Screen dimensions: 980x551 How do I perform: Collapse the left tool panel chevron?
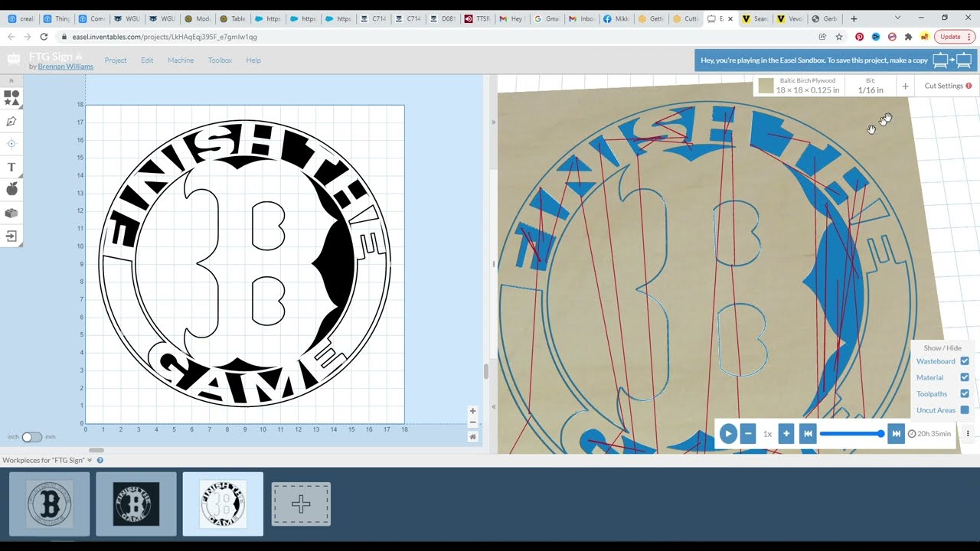tap(11, 80)
